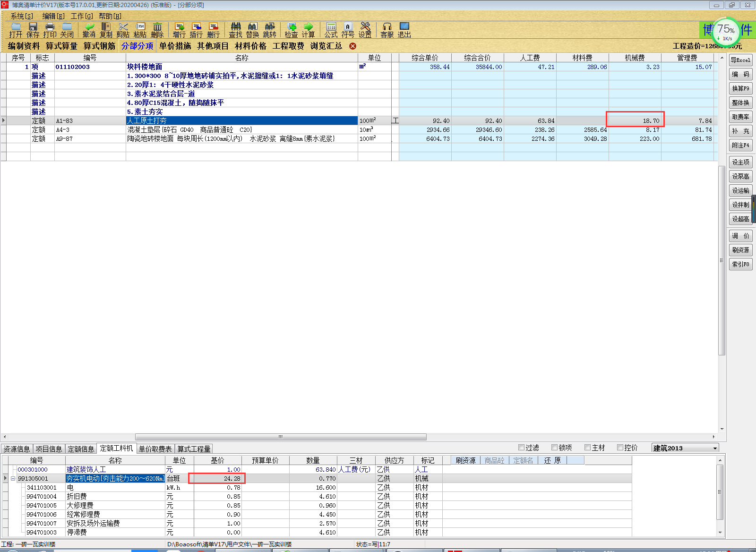Click the 附注F4 button
Viewport: 756px width, 552px height.
[x=740, y=145]
